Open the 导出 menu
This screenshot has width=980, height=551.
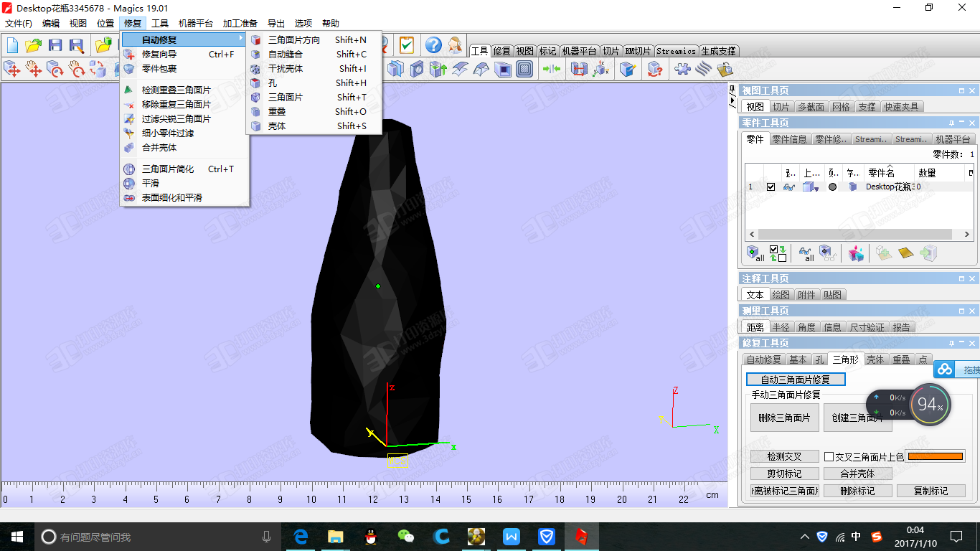275,23
